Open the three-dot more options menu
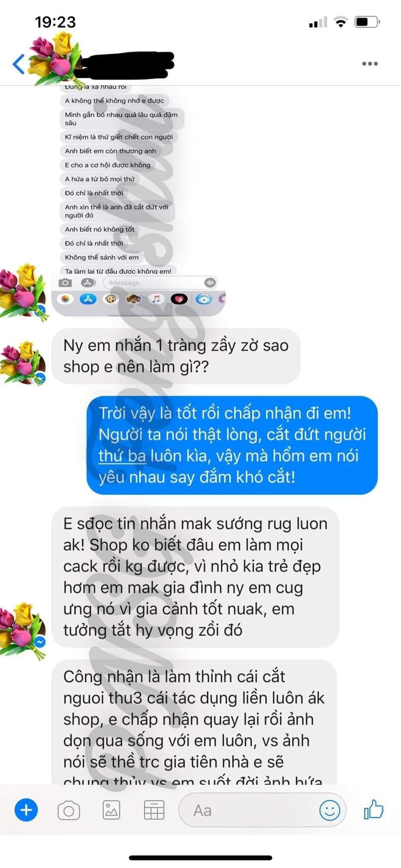This screenshot has height=868, width=401. pos(370,64)
